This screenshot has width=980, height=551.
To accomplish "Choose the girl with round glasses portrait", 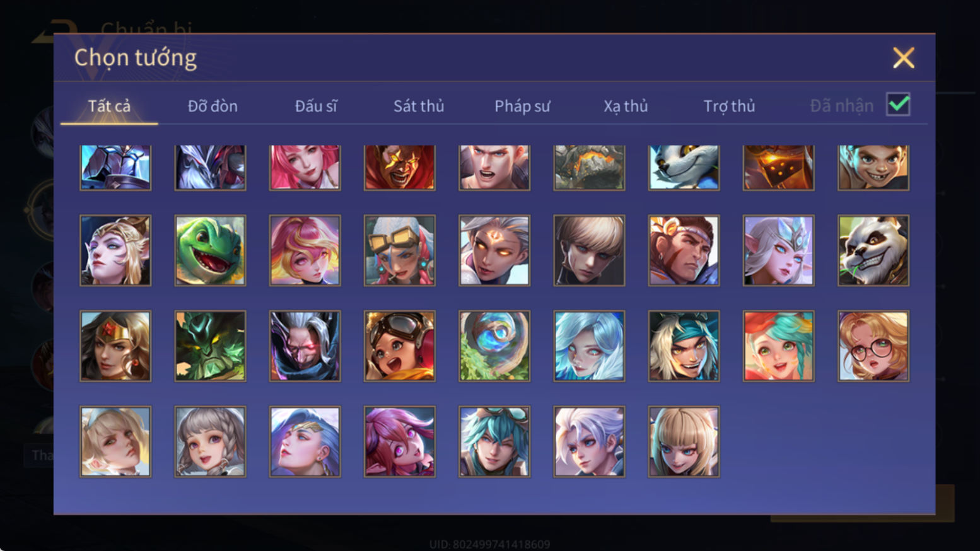I will 873,346.
